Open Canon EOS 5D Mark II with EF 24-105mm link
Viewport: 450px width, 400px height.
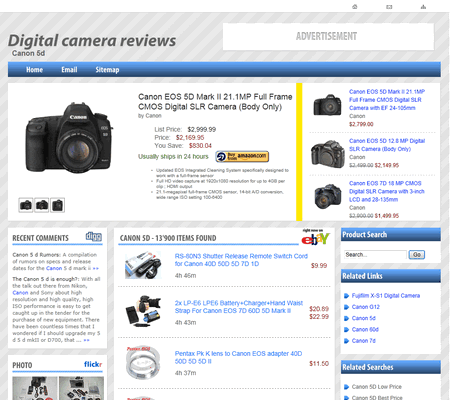(387, 100)
